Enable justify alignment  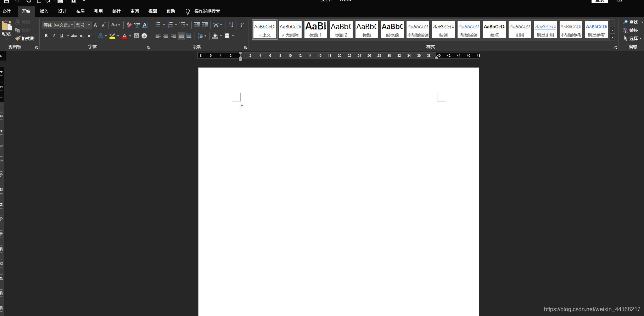click(x=181, y=36)
